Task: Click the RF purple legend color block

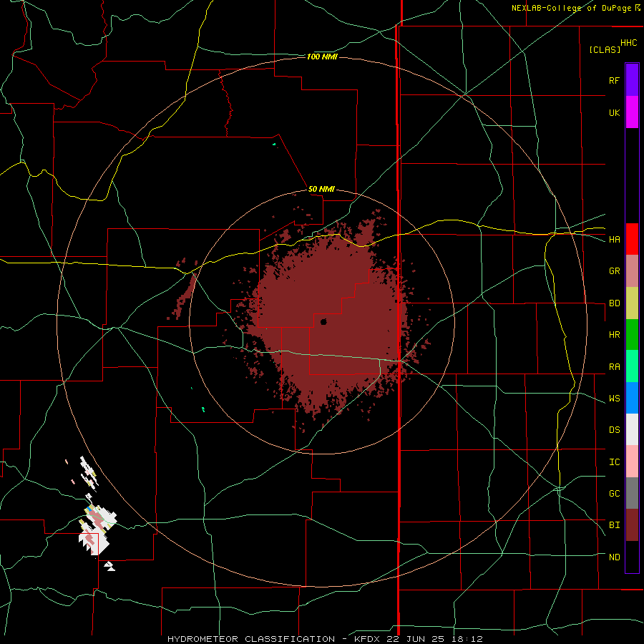Action: point(632,80)
